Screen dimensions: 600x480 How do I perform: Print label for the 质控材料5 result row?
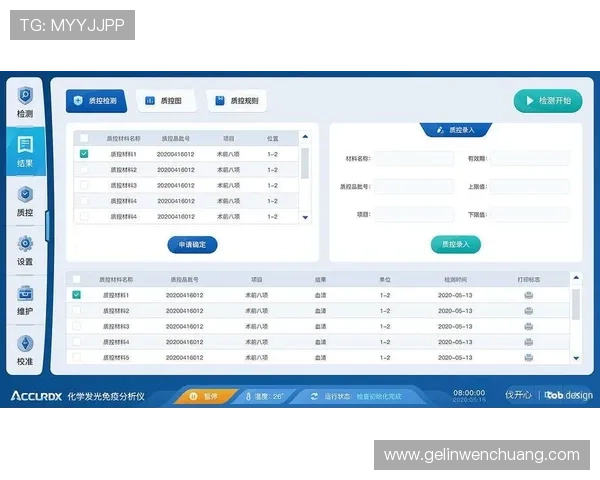528,358
